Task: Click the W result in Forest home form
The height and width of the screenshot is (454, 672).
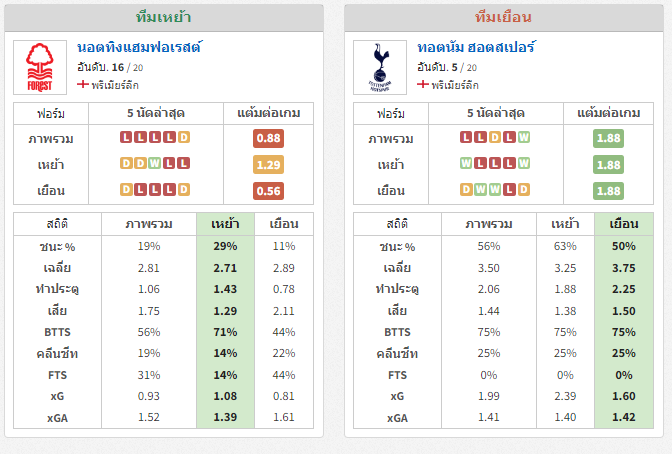Action: pos(155,163)
